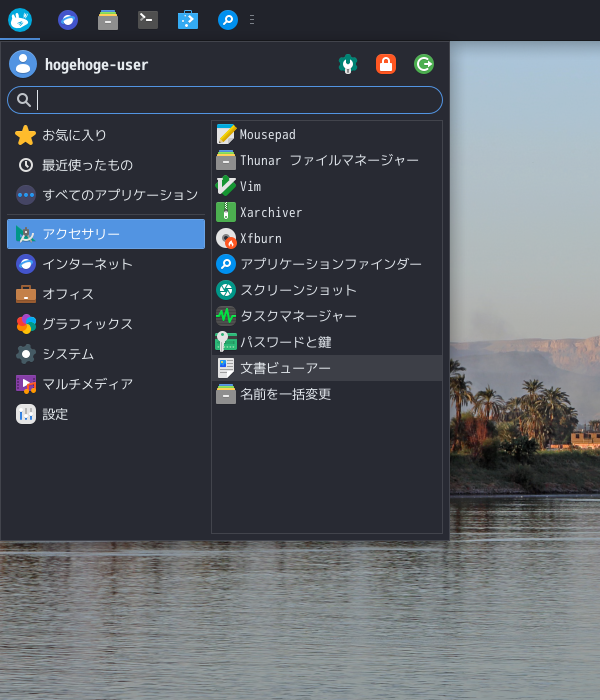Select the お気に入り favorites category
Viewport: 600px width, 700px height.
click(x=106, y=135)
